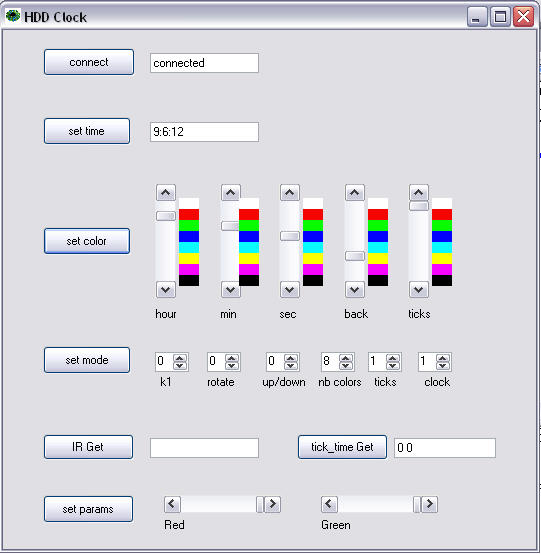
Task: Click right arrow of the Red scrollbar
Action: tap(272, 504)
